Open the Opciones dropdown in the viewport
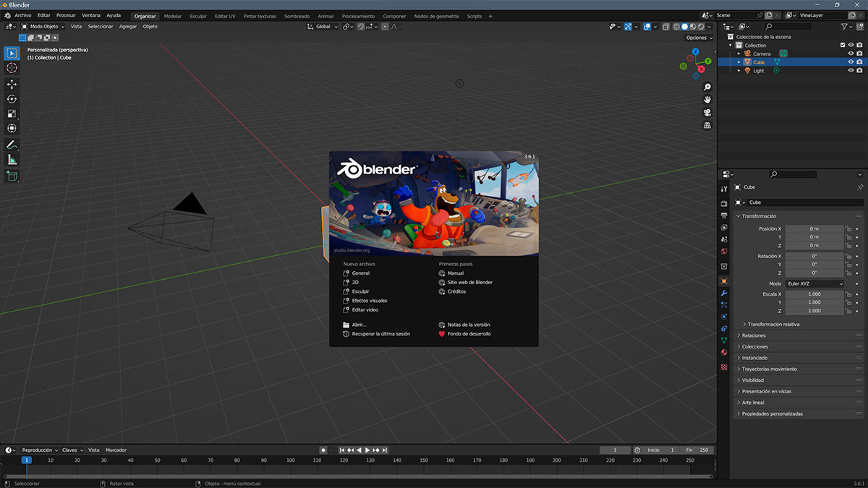This screenshot has height=488, width=868. [x=698, y=38]
